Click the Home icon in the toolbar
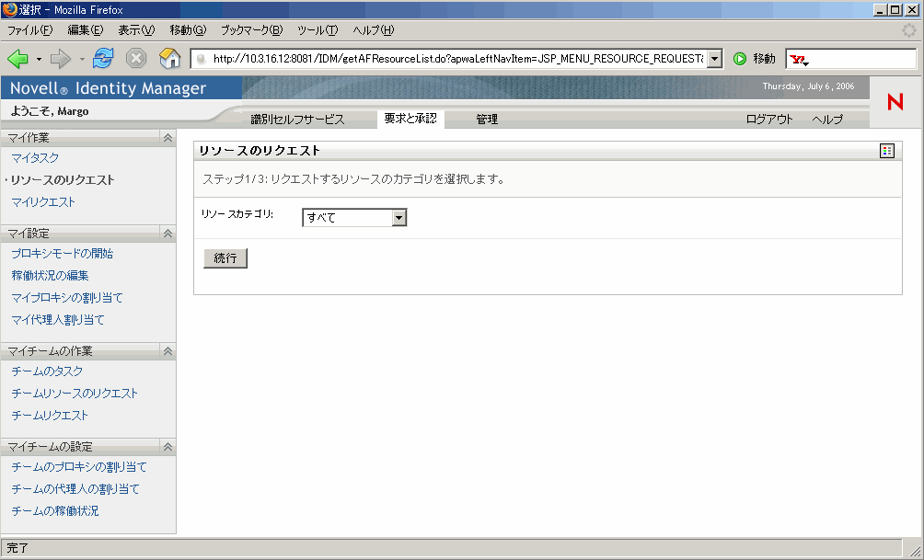924x560 pixels. click(169, 58)
